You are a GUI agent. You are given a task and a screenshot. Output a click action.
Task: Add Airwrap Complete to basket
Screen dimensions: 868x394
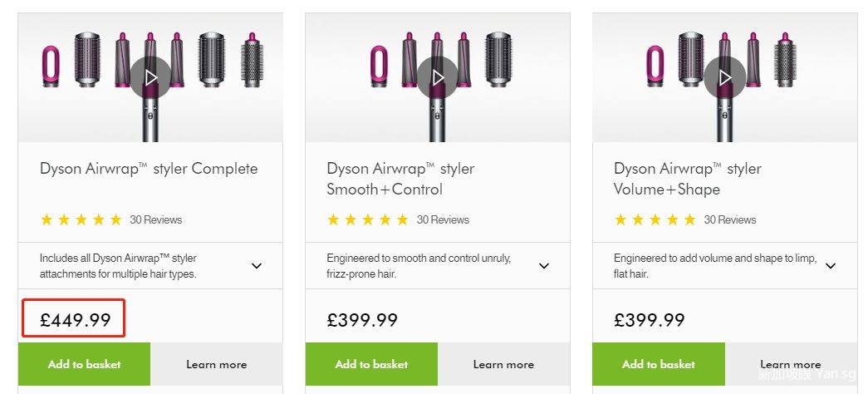point(84,364)
